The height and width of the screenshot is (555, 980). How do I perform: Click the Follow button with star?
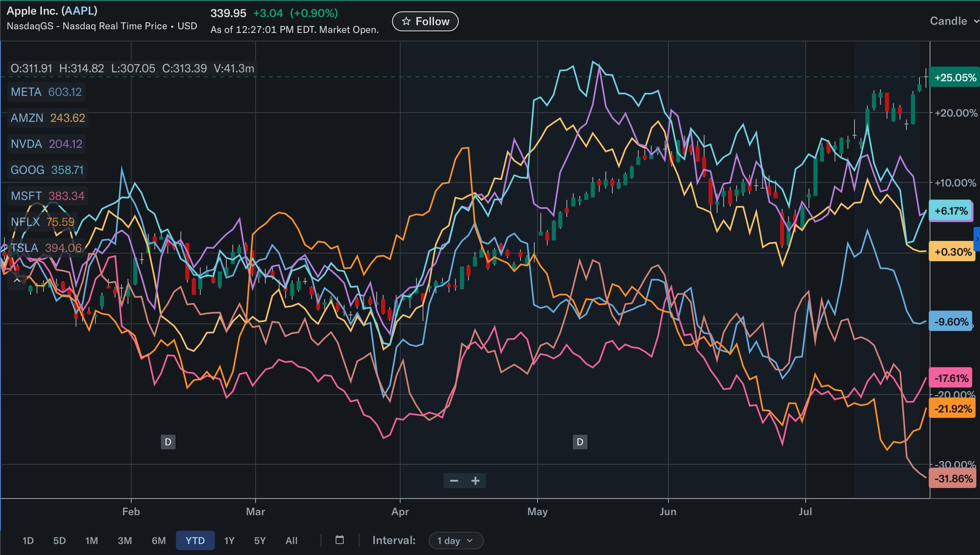point(425,21)
